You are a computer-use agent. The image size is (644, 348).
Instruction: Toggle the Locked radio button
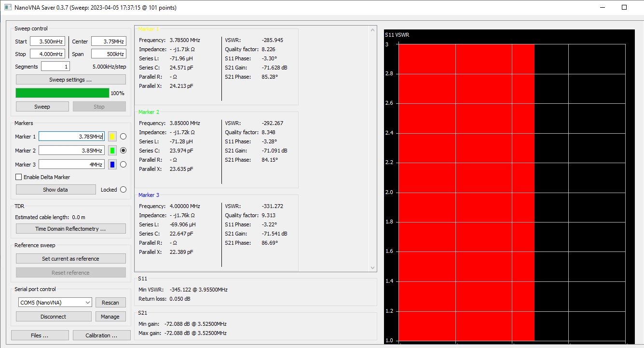(x=123, y=190)
